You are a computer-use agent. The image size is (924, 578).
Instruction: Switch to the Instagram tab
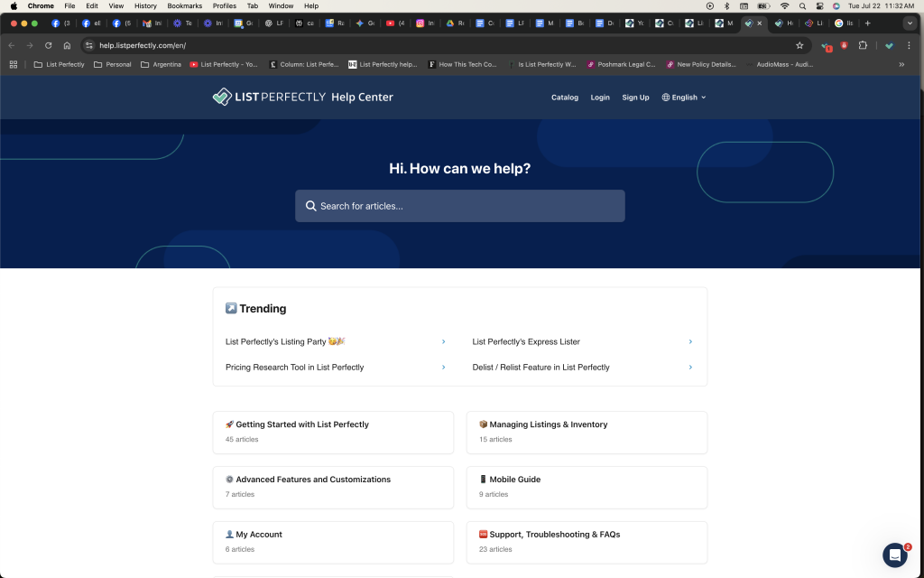426,23
